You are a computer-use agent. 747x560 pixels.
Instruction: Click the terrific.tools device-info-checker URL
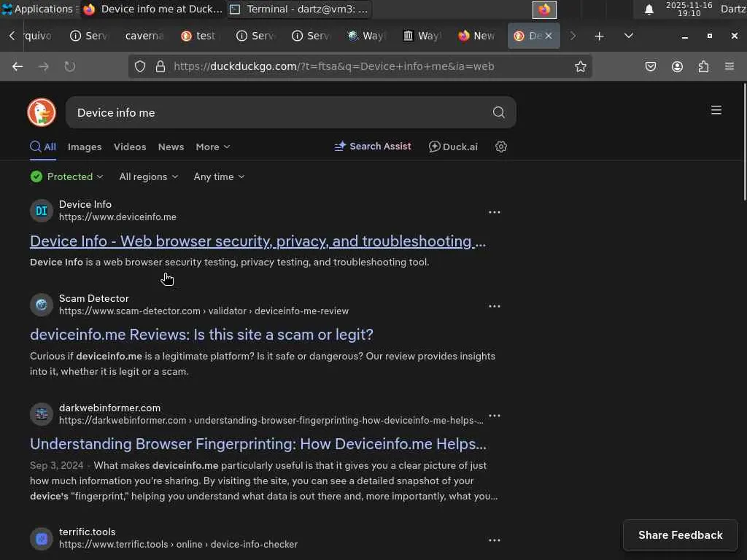[178, 544]
